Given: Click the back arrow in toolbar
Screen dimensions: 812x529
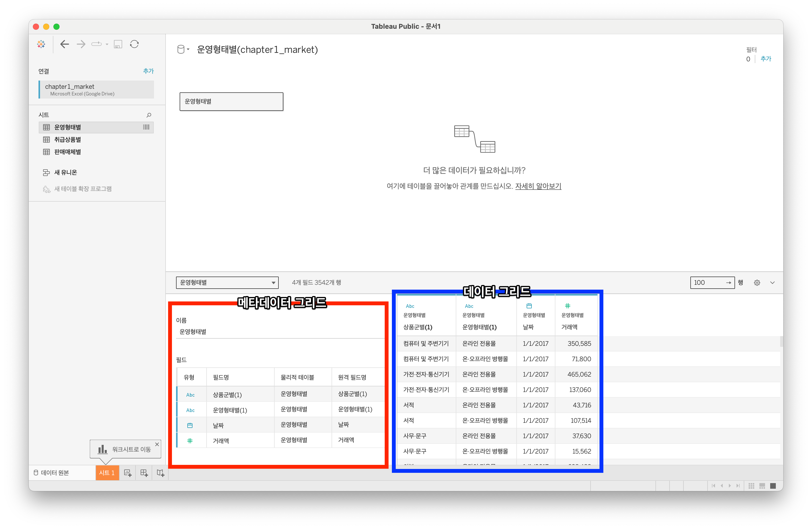Looking at the screenshot, I should pos(64,44).
